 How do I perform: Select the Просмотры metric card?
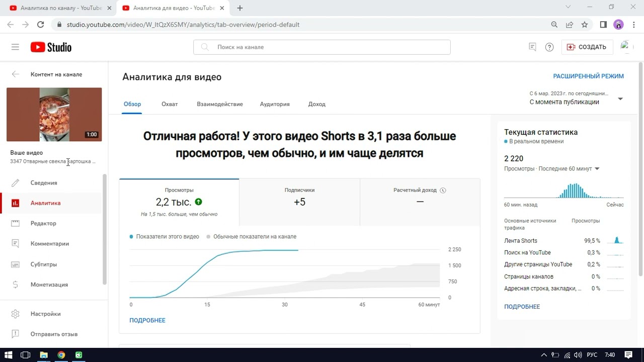[179, 202]
